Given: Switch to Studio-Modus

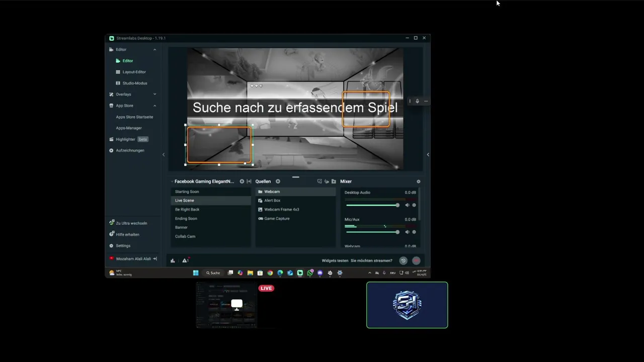Looking at the screenshot, I should point(135,83).
